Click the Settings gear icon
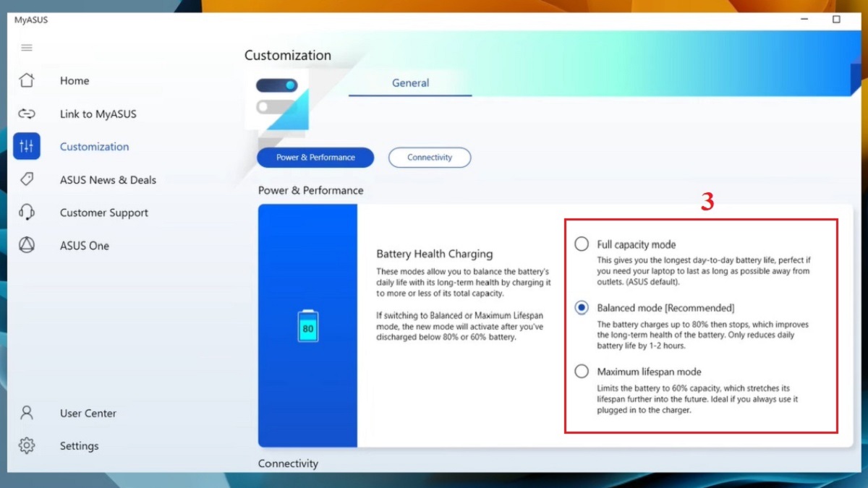 (x=27, y=445)
